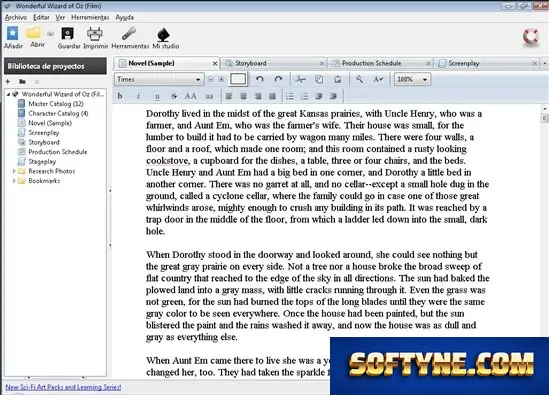The image size is (549, 395).
Task: Toggle bold formatting
Action: (x=120, y=96)
